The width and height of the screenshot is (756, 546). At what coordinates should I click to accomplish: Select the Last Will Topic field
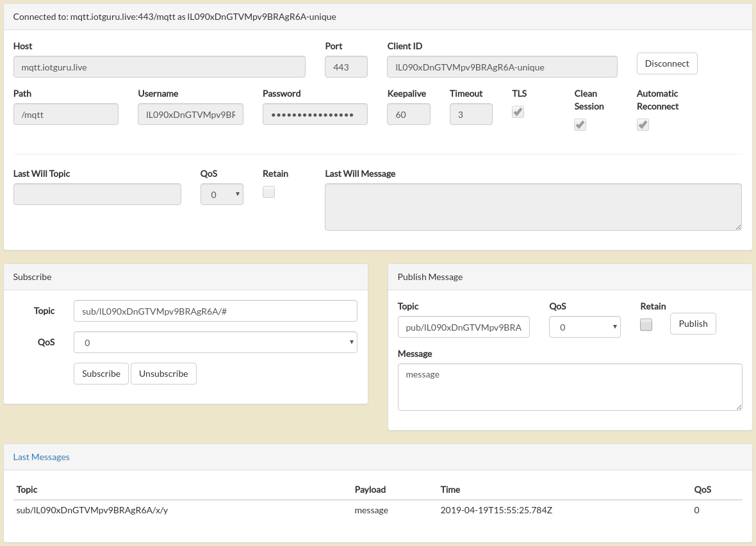97,194
